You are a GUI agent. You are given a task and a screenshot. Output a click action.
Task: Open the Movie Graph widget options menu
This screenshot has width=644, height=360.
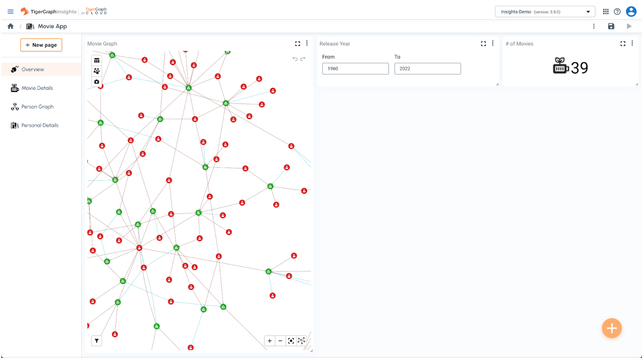point(307,43)
